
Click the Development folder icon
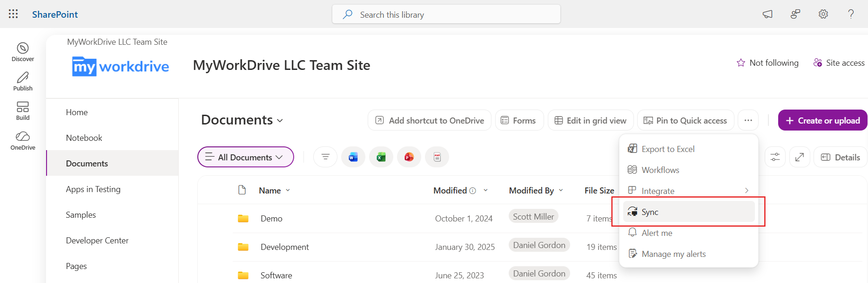[243, 247]
